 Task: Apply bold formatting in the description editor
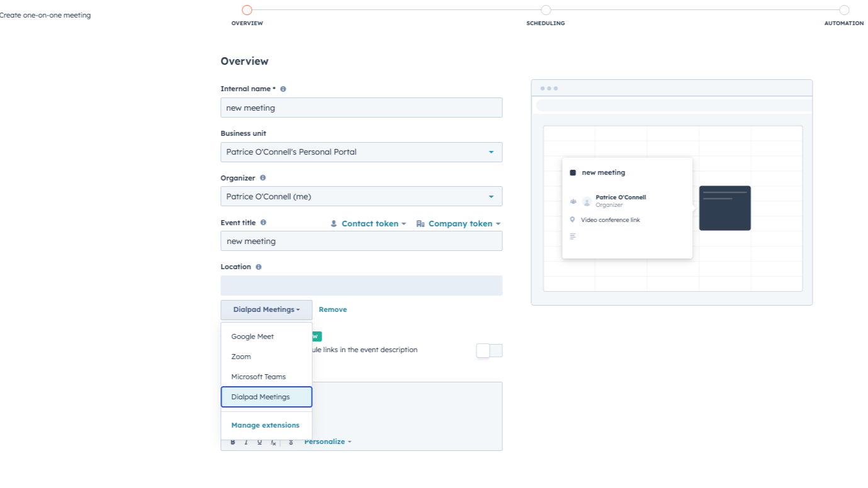[x=233, y=442]
